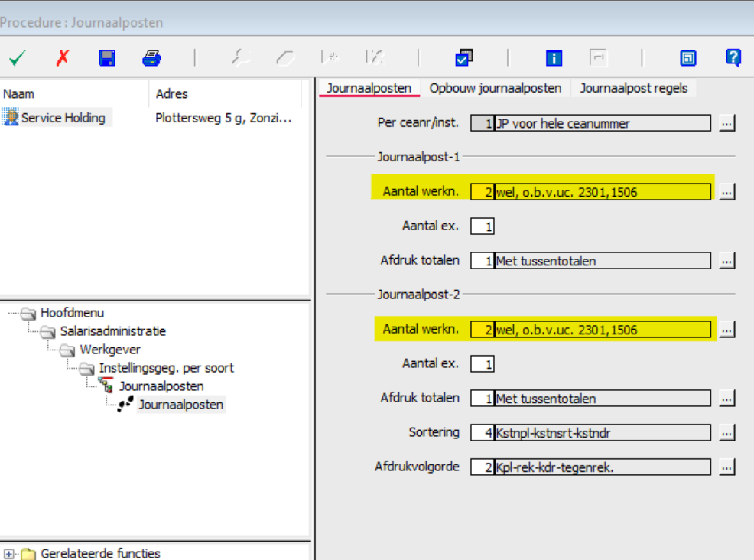This screenshot has width=754, height=560.
Task: Click the Werkgever folder icon
Action: point(67,350)
